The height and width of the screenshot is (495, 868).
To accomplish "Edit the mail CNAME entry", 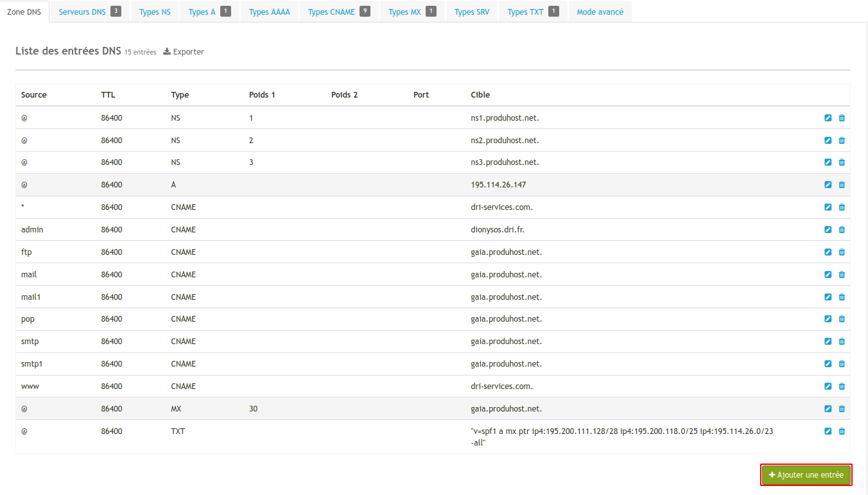I will [828, 275].
